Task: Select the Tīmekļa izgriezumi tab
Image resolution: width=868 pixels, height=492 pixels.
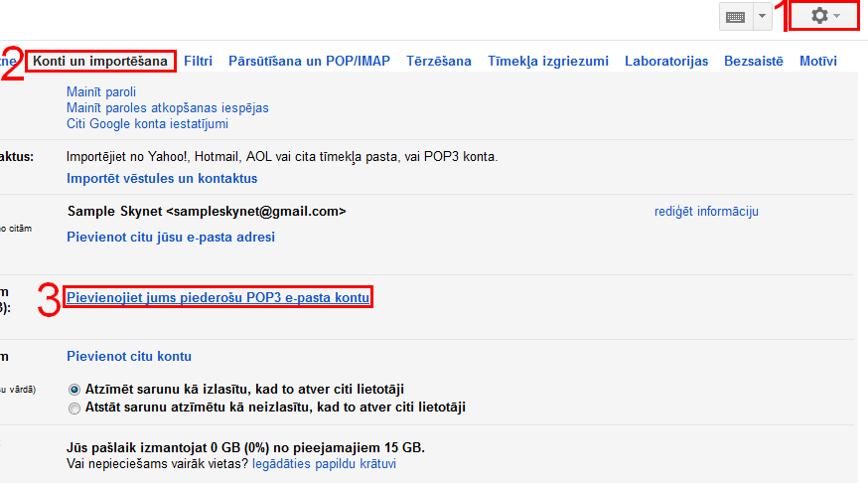Action: 547,61
